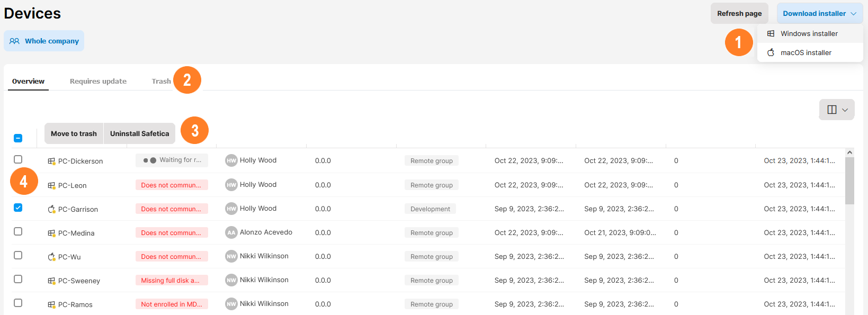
Task: Click Alonzo Acevedo's AA avatar icon
Action: point(231,232)
